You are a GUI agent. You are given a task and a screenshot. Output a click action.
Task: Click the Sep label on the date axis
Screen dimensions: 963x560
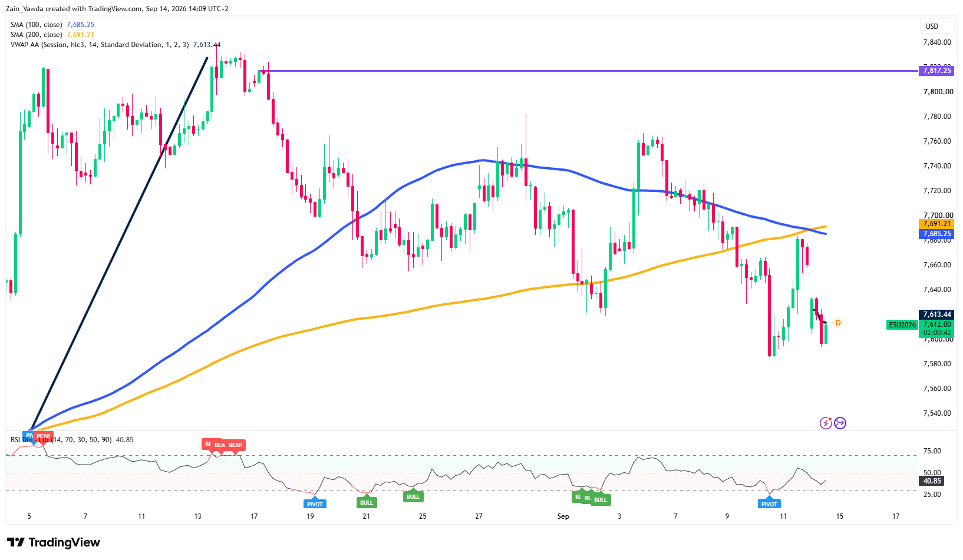[x=563, y=516]
